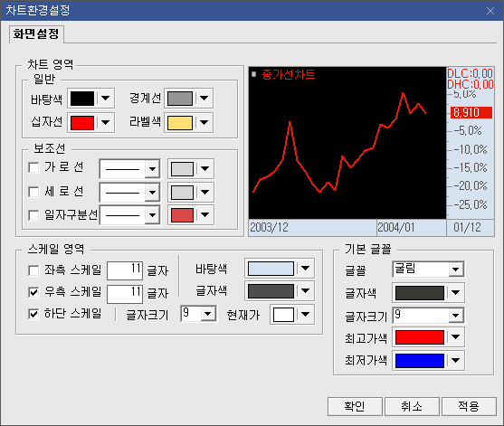Enable the 세로선 checkbox
The width and height of the screenshot is (504, 426).
(x=33, y=192)
